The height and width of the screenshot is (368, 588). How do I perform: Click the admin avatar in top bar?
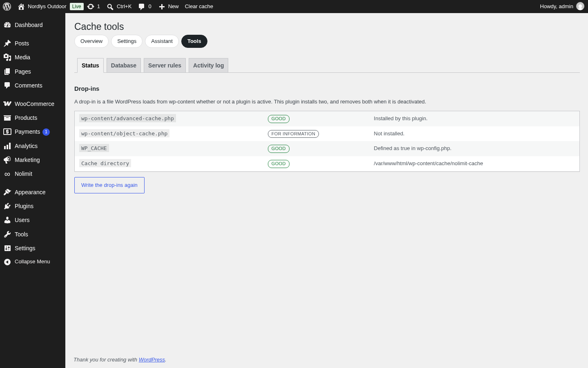click(580, 7)
